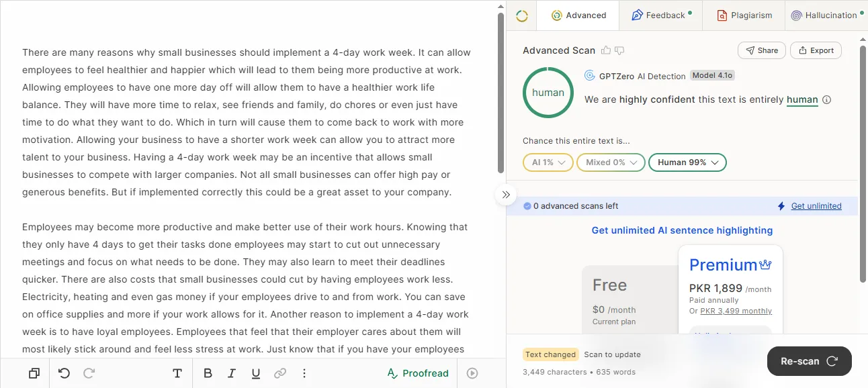This screenshot has height=388, width=868.
Task: Give the Advanced Scan a thumbs down
Action: (x=619, y=50)
